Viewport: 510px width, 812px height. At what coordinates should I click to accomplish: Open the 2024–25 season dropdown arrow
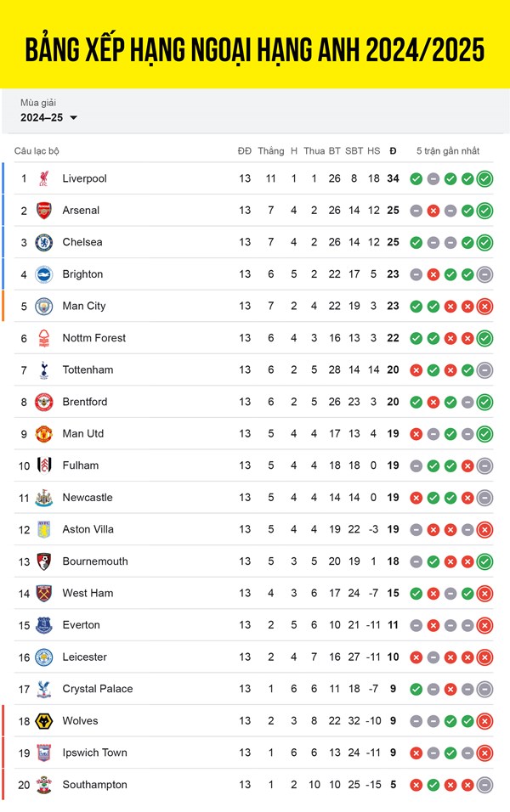point(74,117)
